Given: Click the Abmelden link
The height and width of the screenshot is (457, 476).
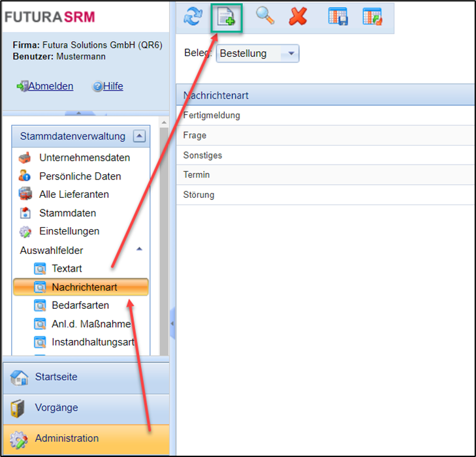Looking at the screenshot, I should pos(50,86).
